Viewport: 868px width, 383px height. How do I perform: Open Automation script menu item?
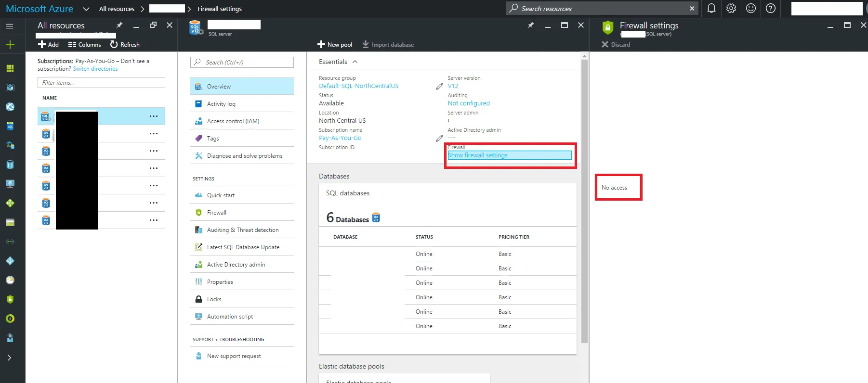242,316
